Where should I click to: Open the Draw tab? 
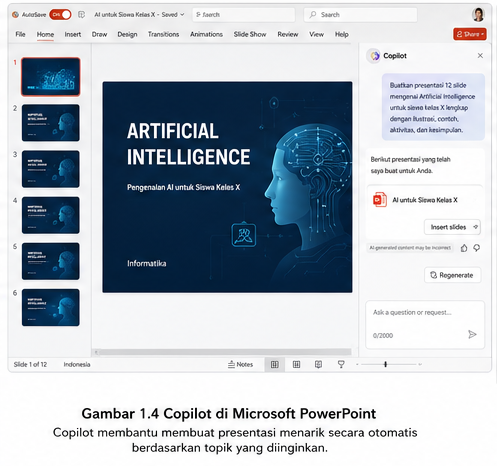[99, 34]
